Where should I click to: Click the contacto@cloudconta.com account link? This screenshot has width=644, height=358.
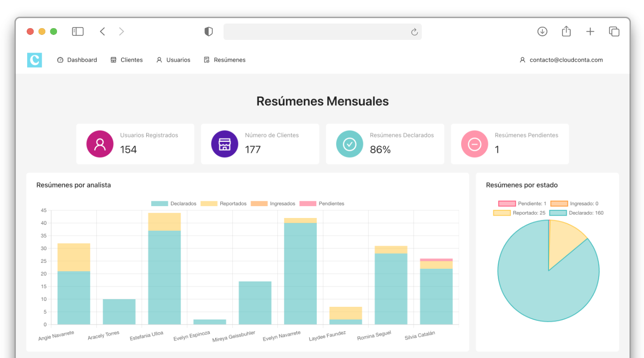pyautogui.click(x=561, y=60)
